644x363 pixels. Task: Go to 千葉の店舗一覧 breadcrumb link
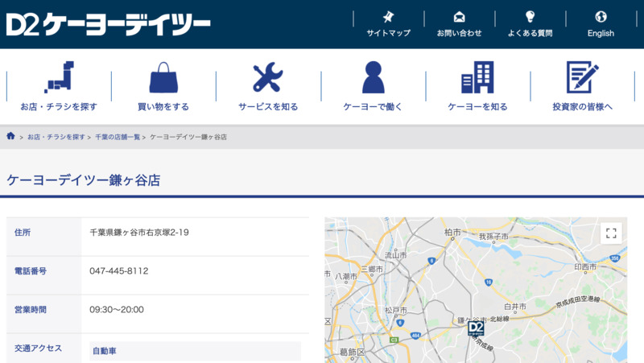tap(118, 138)
